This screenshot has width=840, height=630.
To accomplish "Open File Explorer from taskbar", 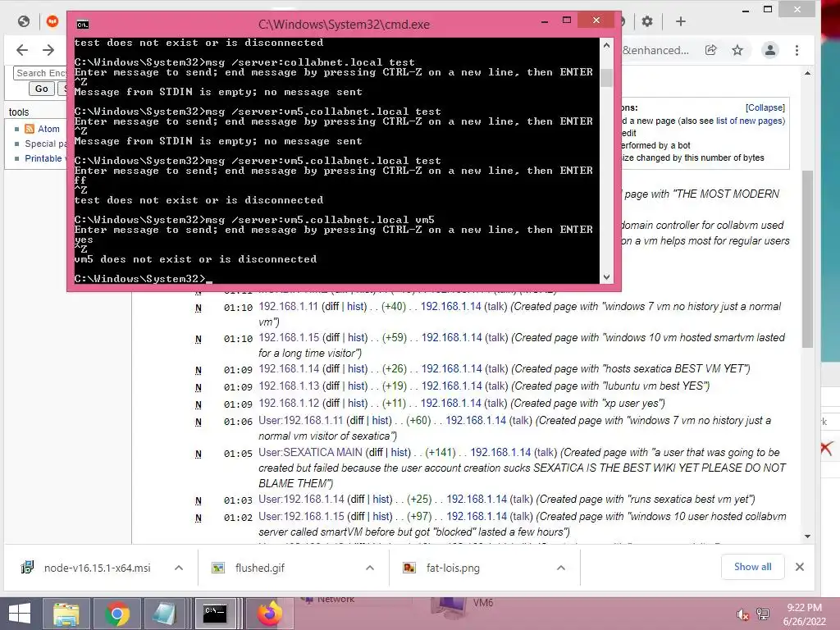I will (x=66, y=614).
